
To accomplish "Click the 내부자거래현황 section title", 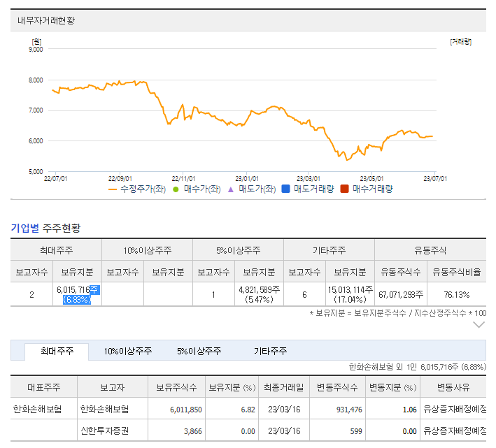I will 46,21.
